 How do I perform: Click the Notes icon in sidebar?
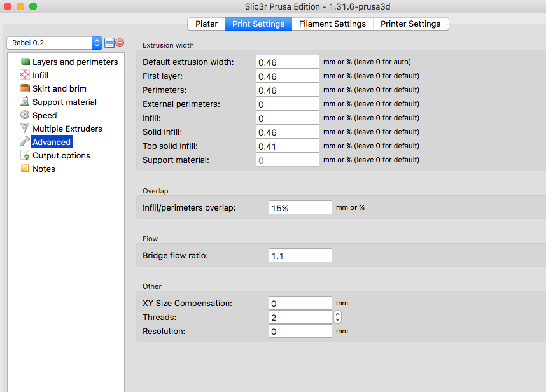pos(25,169)
